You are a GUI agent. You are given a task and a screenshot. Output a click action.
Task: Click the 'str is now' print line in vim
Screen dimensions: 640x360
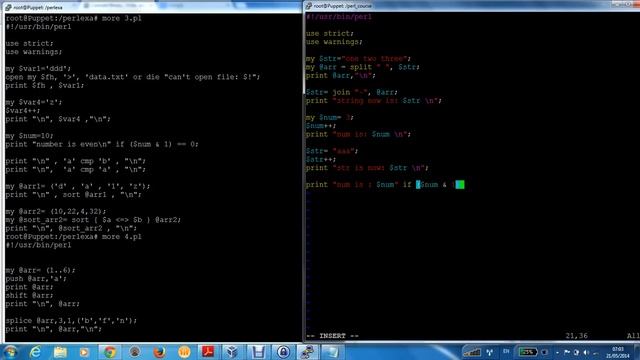coord(367,168)
